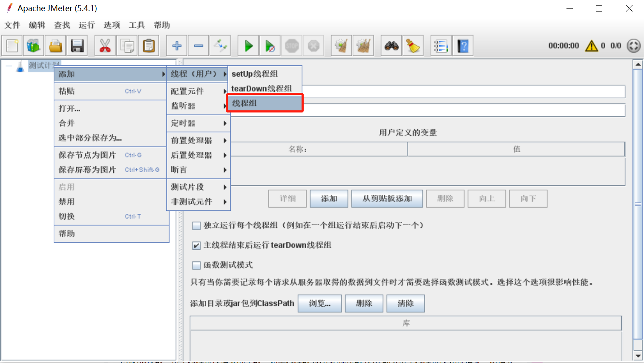644x363 pixels.
Task: Open the 工具 menu
Action: point(137,25)
